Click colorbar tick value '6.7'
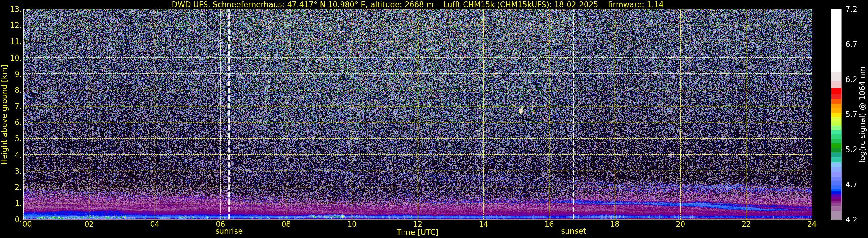This screenshot has width=868, height=238. point(851,44)
